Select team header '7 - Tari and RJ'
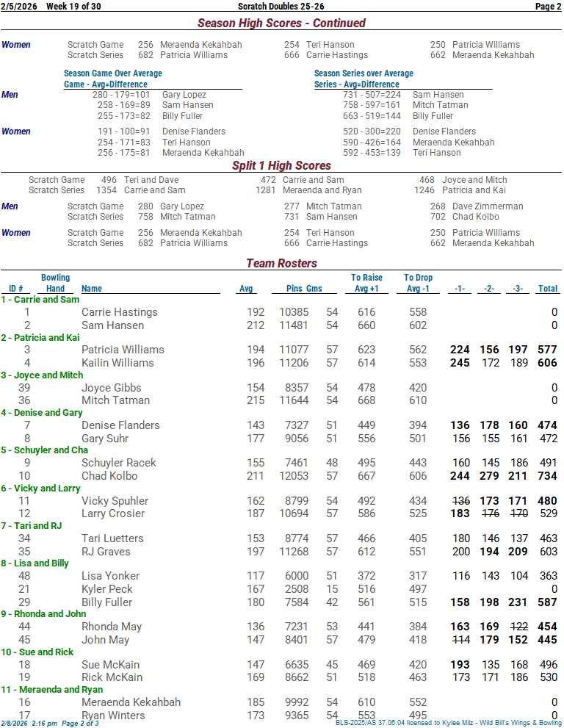 (31, 526)
